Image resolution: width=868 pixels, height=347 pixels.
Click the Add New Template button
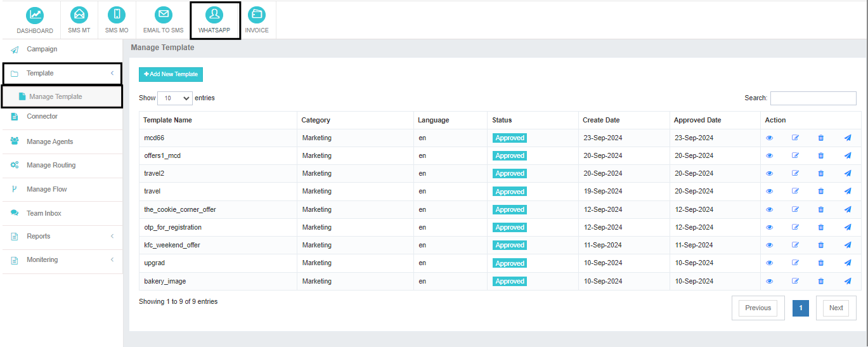tap(171, 74)
